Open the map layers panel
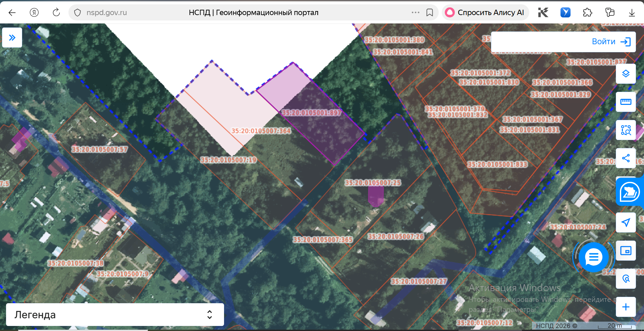Viewport: 644px width, 331px height. pos(626,74)
